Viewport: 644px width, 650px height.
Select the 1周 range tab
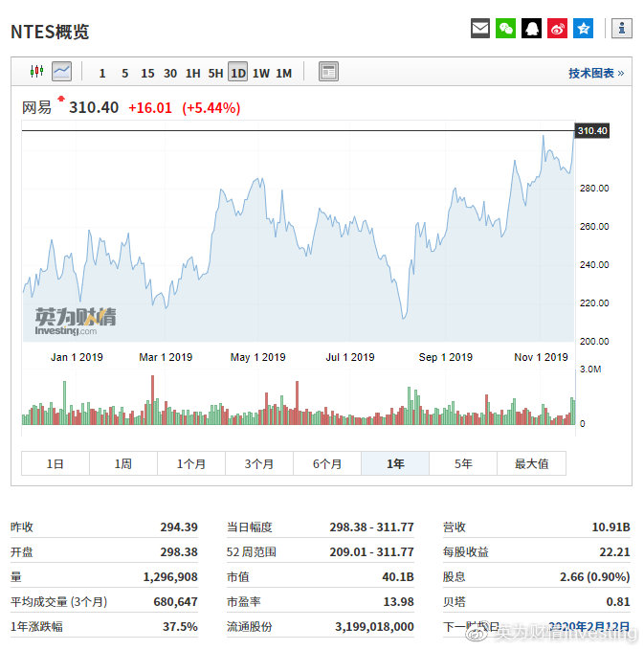[x=123, y=463]
